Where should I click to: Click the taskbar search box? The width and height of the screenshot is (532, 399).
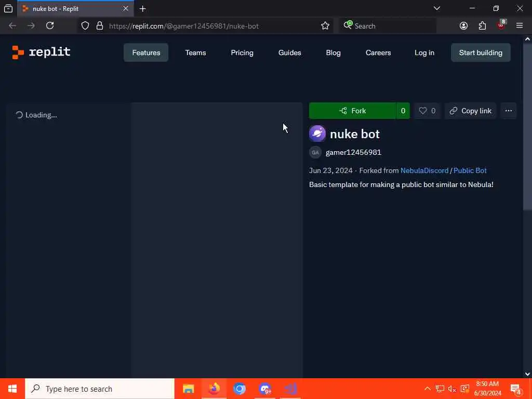[x=99, y=389]
